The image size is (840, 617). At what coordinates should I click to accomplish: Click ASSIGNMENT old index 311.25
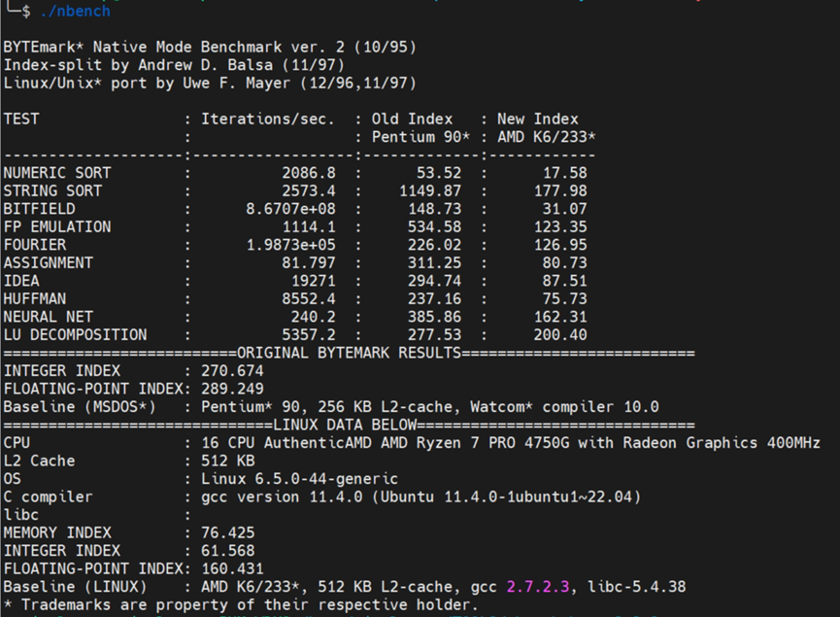click(x=434, y=263)
